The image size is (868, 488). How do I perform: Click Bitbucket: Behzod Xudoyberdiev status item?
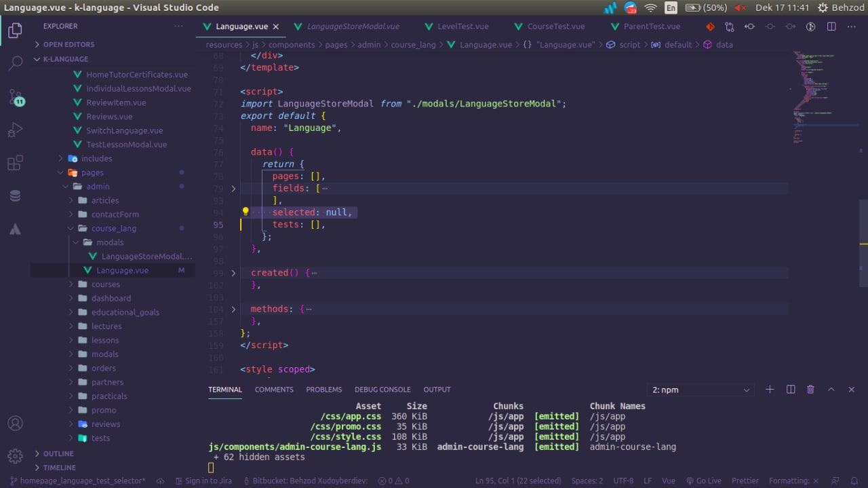point(304,481)
